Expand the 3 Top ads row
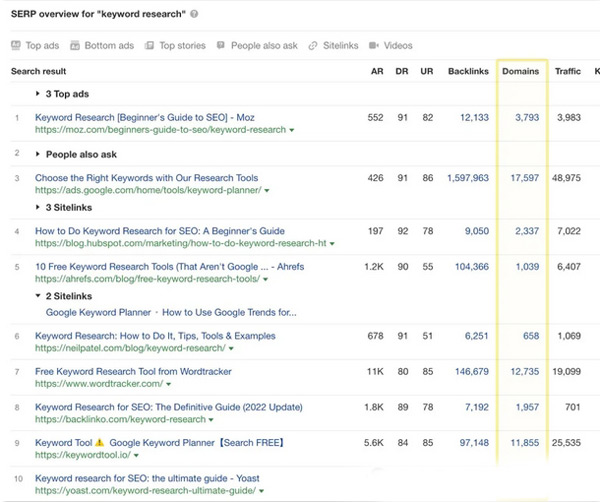This screenshot has height=502, width=600. pos(38,94)
